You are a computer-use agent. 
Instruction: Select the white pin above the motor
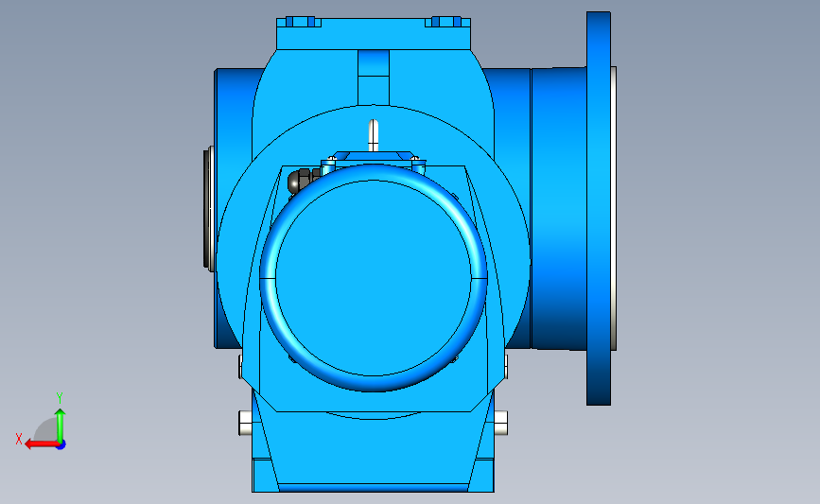pos(373,135)
